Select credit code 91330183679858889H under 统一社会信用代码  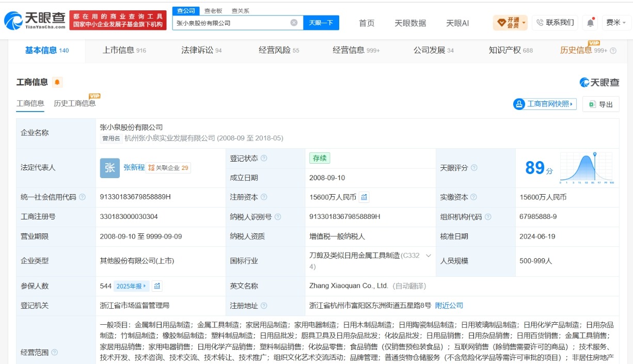(135, 197)
